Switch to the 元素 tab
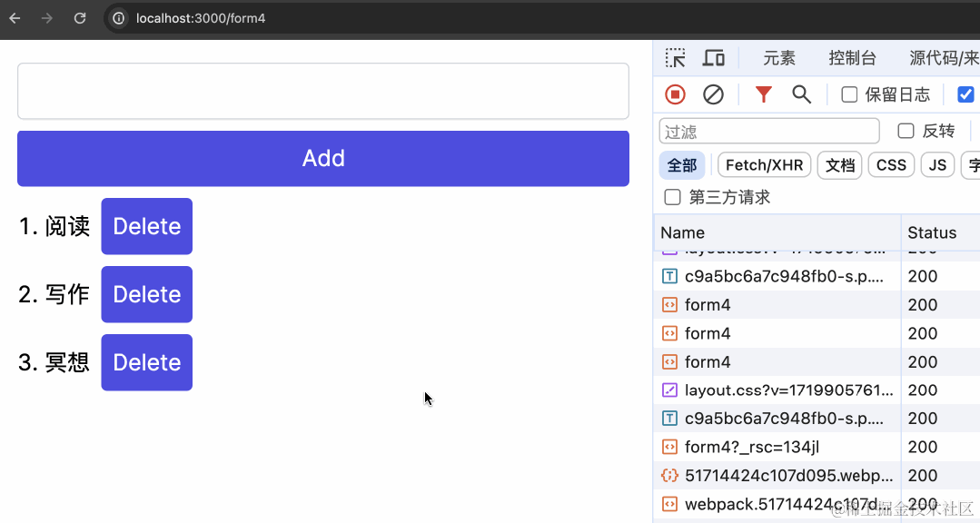Image resolution: width=980 pixels, height=523 pixels. tap(778, 58)
